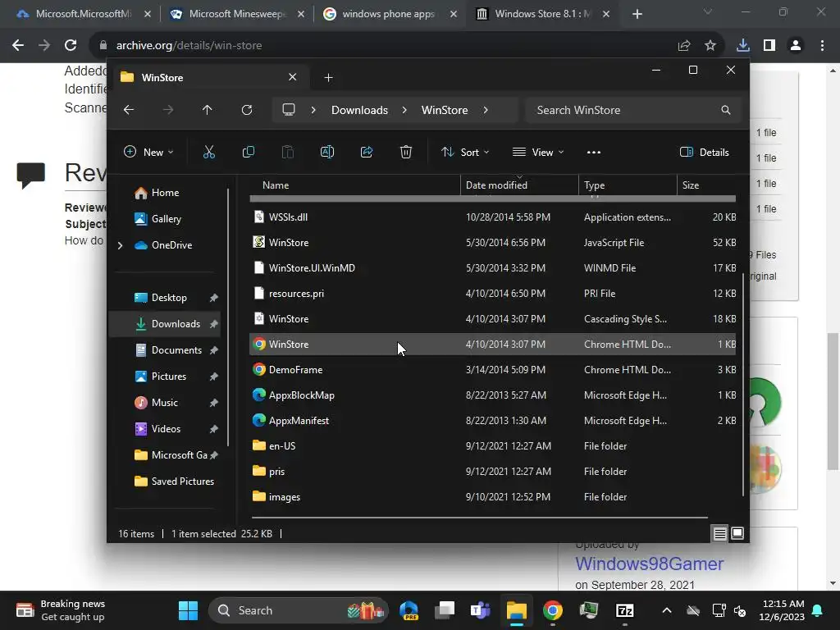
Task: Open a new Chrome tab
Action: click(637, 14)
